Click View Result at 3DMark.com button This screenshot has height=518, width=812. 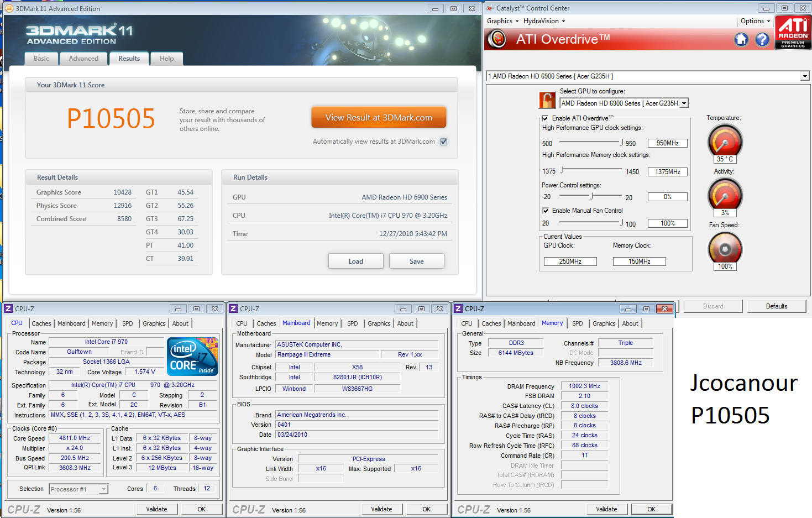coord(379,117)
